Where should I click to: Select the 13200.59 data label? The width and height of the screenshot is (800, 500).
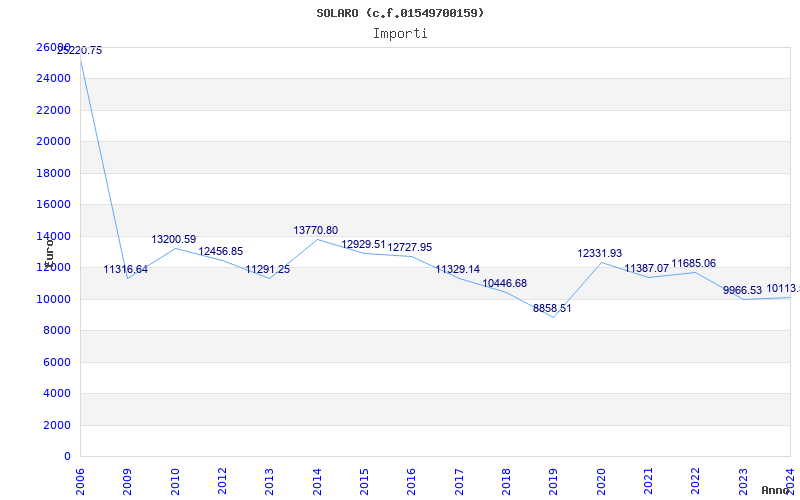(x=173, y=239)
